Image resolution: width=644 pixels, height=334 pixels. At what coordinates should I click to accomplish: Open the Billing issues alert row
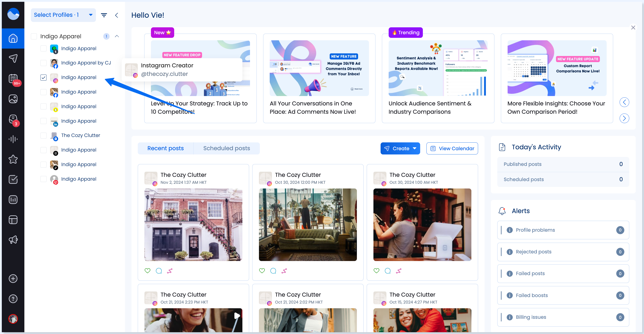click(x=563, y=317)
